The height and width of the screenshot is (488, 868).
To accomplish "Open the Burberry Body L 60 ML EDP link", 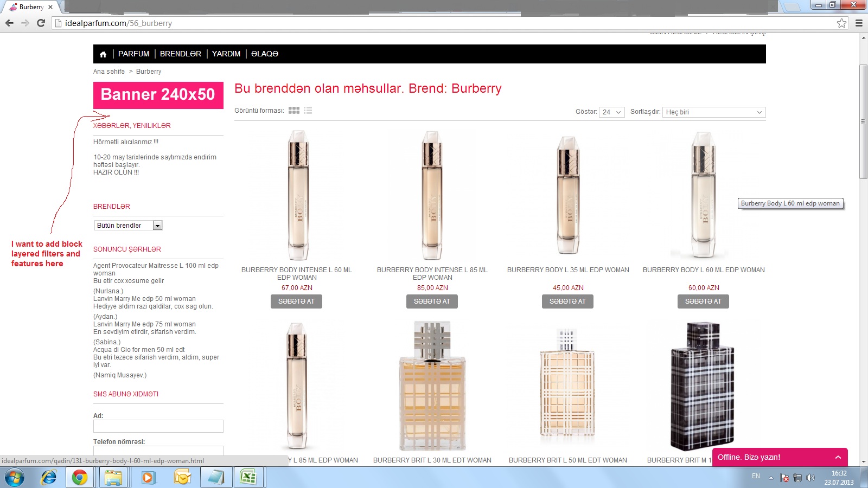I will tap(704, 270).
